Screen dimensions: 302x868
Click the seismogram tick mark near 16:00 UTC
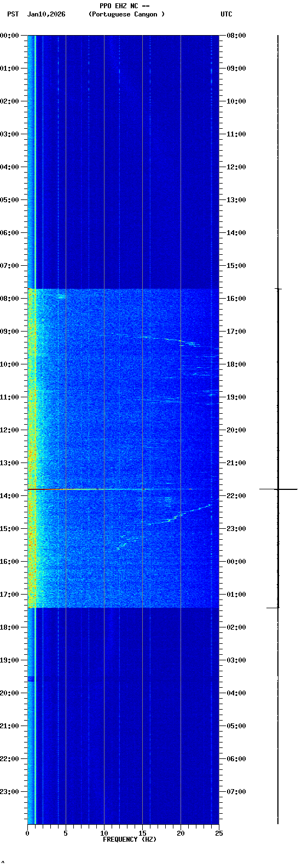click(278, 289)
